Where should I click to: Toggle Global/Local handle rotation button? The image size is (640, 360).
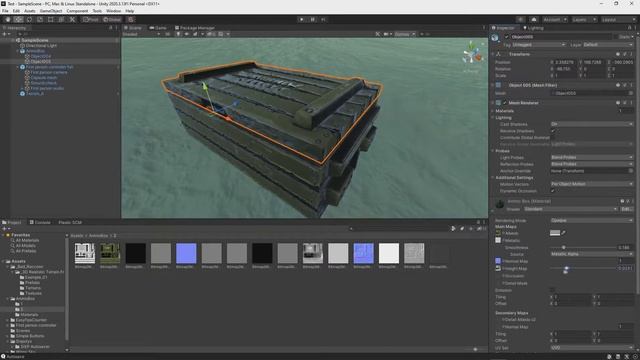(x=111, y=19)
